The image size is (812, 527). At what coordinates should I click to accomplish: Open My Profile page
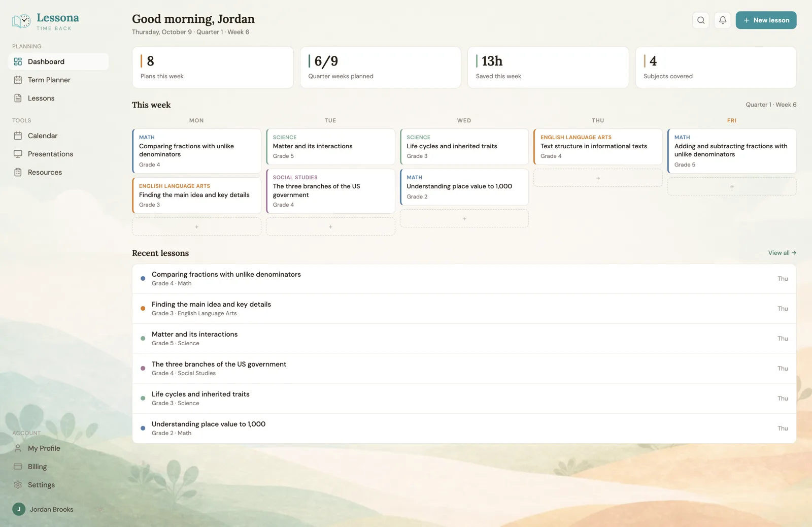tap(58, 448)
